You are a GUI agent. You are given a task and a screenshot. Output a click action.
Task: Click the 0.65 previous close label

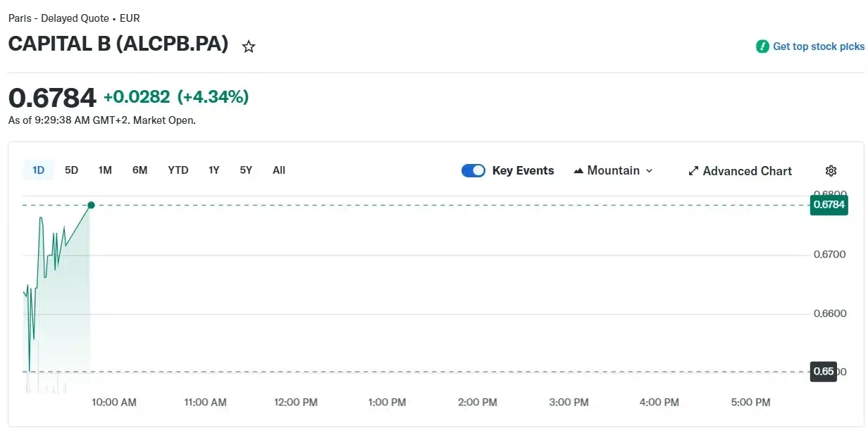(x=824, y=372)
